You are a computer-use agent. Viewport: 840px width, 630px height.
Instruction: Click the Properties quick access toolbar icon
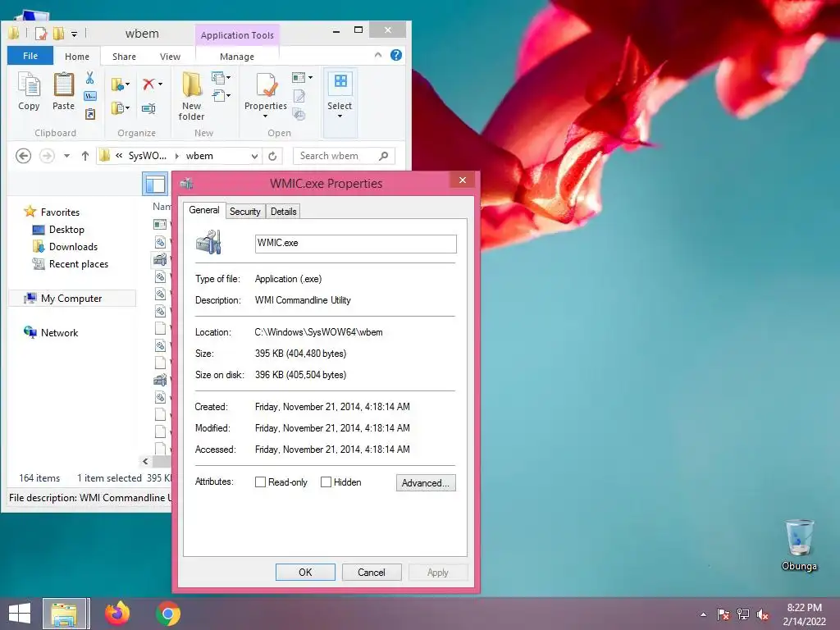pos(41,34)
